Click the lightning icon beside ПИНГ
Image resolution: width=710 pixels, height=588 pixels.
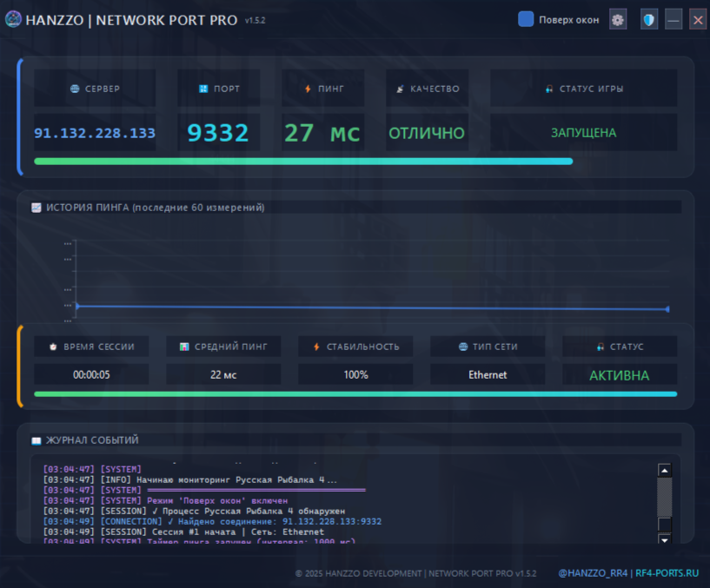(308, 89)
